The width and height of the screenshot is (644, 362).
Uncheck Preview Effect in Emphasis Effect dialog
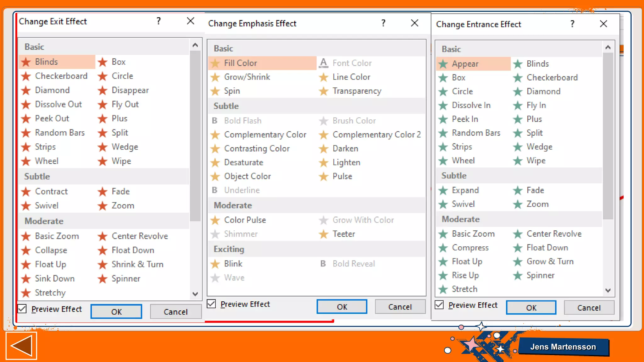click(211, 304)
